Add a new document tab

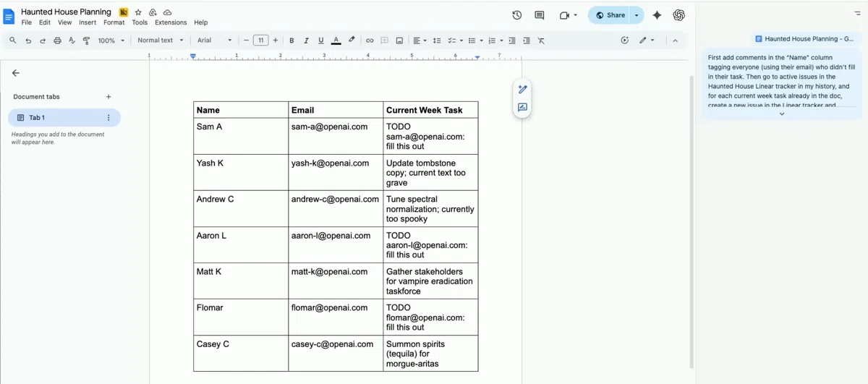click(x=109, y=96)
